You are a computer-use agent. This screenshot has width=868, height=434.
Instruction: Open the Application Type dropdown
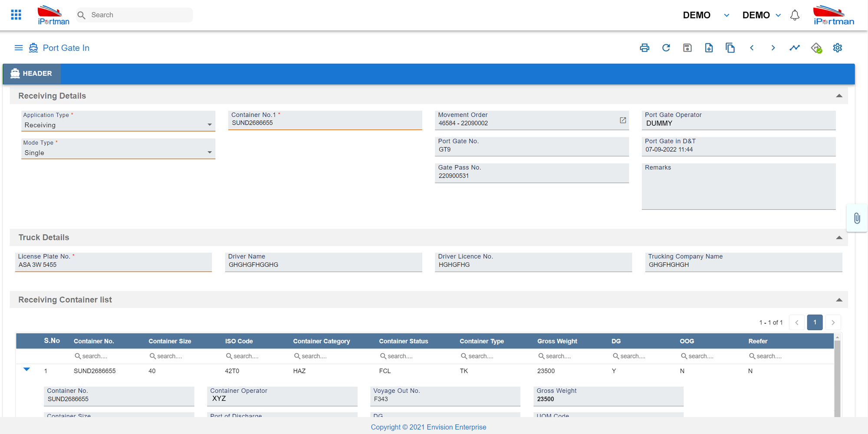pyautogui.click(x=210, y=125)
